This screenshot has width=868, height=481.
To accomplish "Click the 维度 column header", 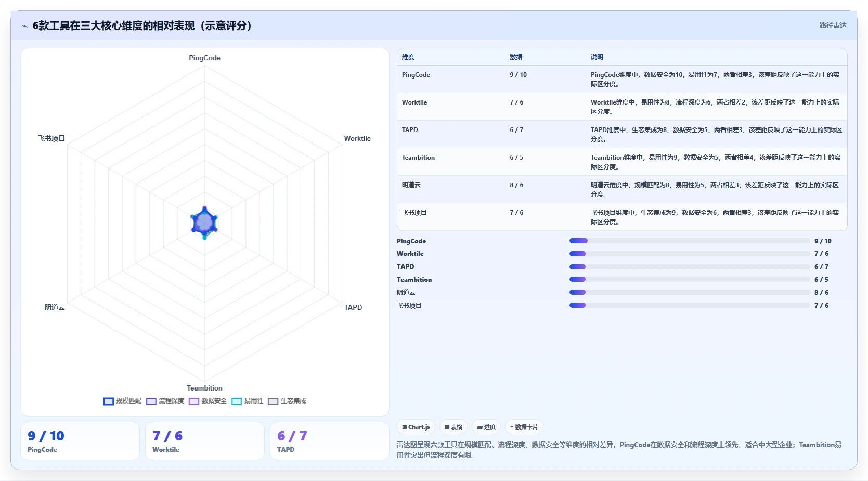I will (408, 57).
